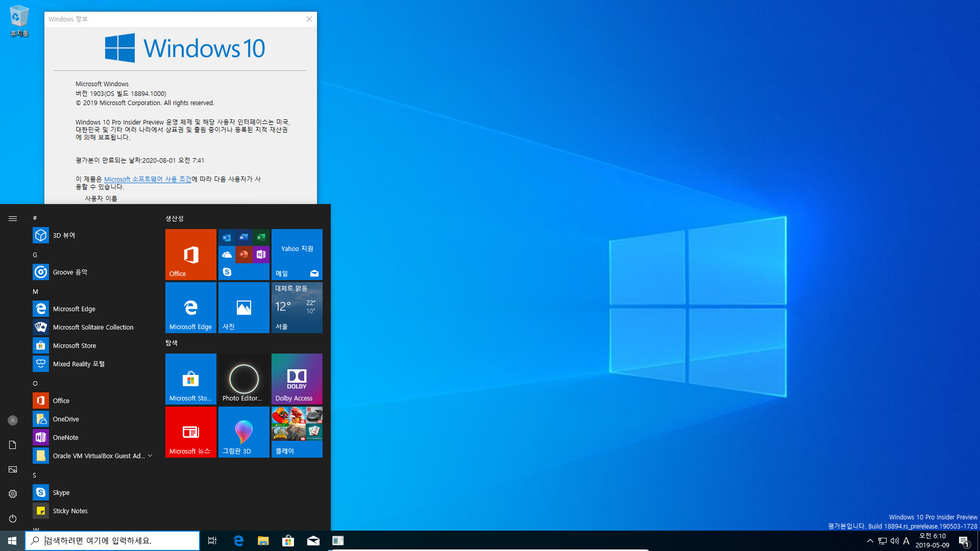
Task: Click the weather tile showing 12° Seoul
Action: [296, 308]
